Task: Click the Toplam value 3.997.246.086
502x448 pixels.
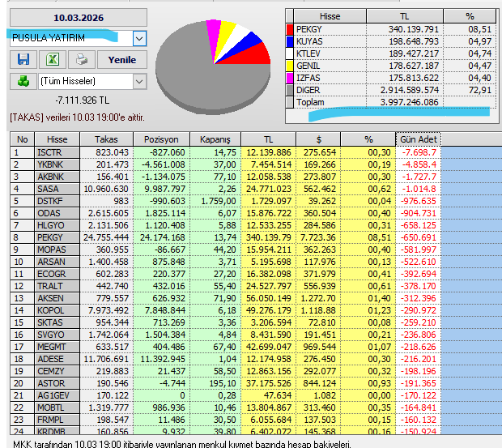Action: pyautogui.click(x=409, y=102)
